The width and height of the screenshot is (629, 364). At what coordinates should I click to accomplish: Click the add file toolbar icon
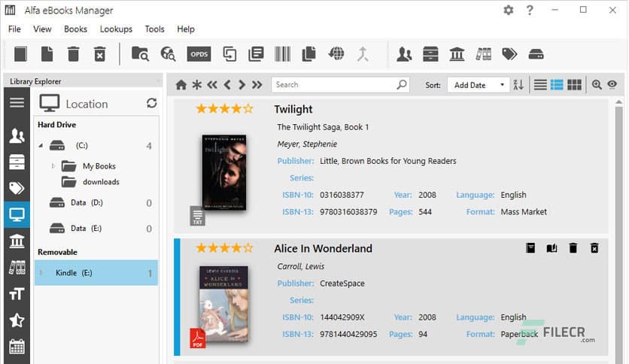(47, 54)
